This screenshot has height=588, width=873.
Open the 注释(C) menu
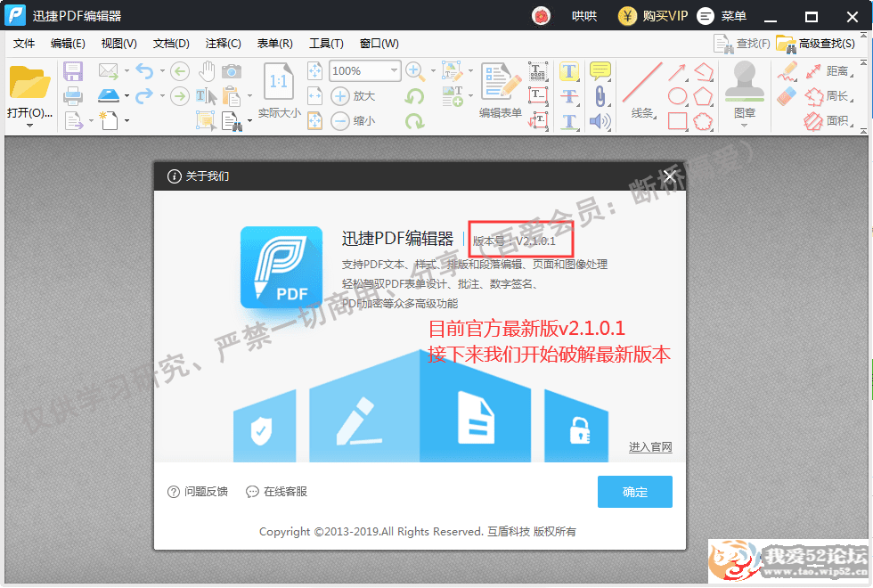(224, 44)
